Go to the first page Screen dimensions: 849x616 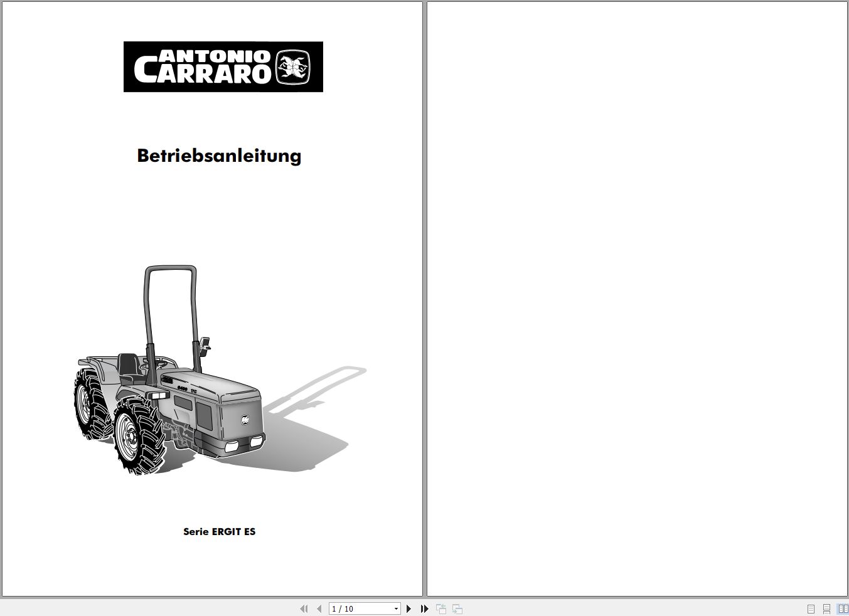click(x=304, y=608)
